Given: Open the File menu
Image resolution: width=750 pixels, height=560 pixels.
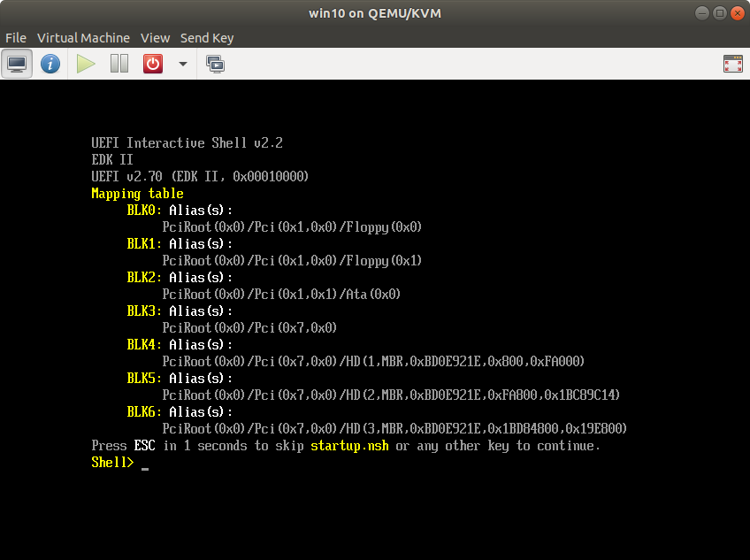Looking at the screenshot, I should coord(16,38).
